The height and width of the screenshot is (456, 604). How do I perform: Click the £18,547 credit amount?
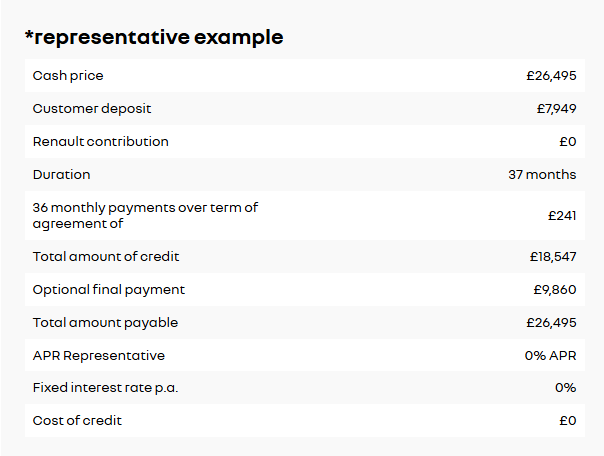[x=553, y=257]
